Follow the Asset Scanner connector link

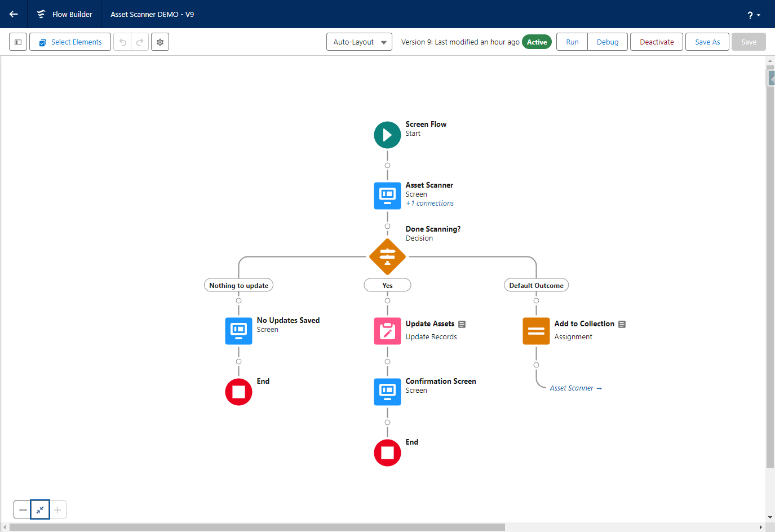(x=575, y=388)
